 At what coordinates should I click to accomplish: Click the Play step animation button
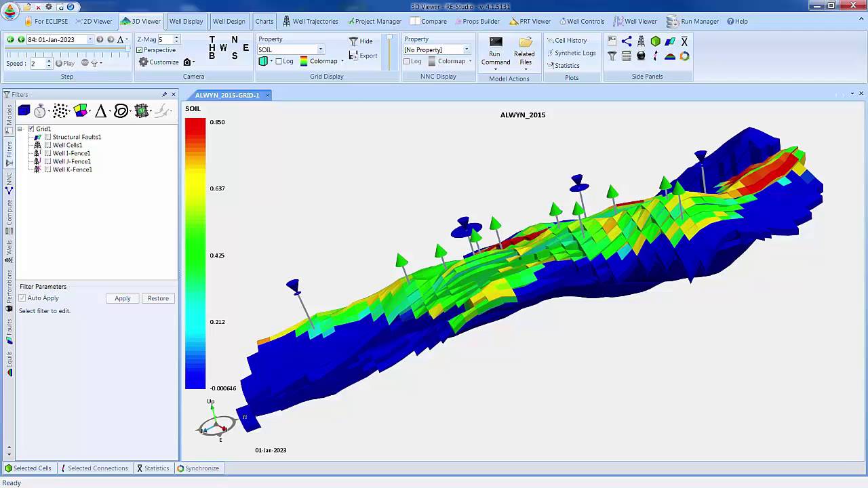coord(65,63)
